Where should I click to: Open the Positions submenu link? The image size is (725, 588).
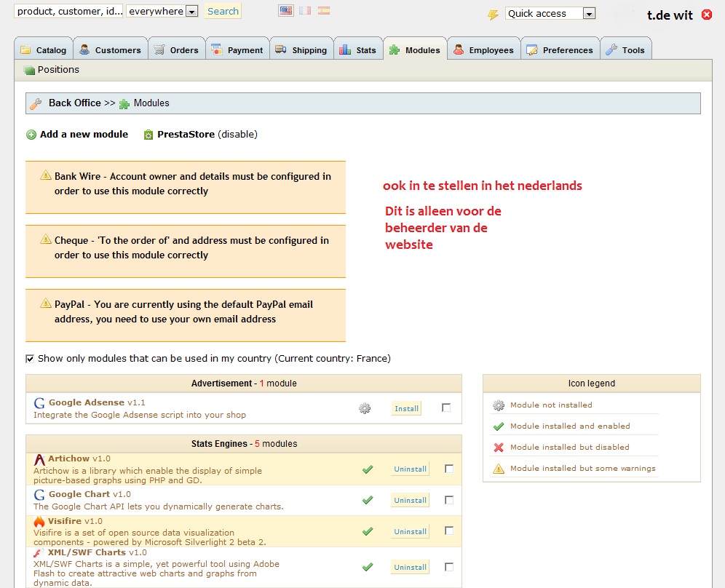(58, 70)
